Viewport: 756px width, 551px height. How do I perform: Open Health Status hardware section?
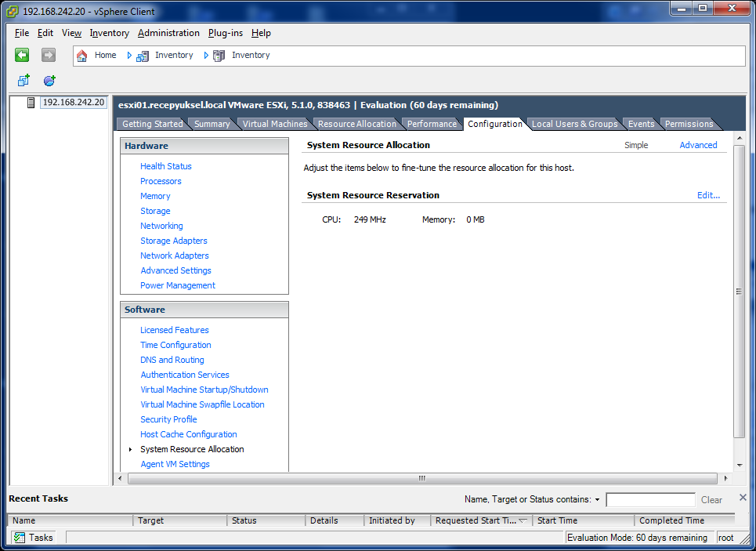(x=166, y=166)
